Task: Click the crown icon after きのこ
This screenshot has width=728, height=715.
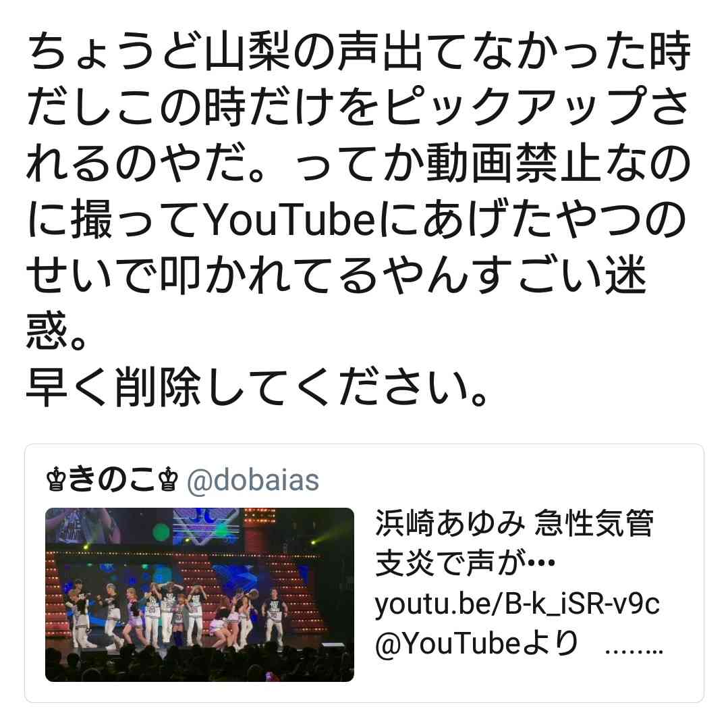Action: [x=169, y=481]
